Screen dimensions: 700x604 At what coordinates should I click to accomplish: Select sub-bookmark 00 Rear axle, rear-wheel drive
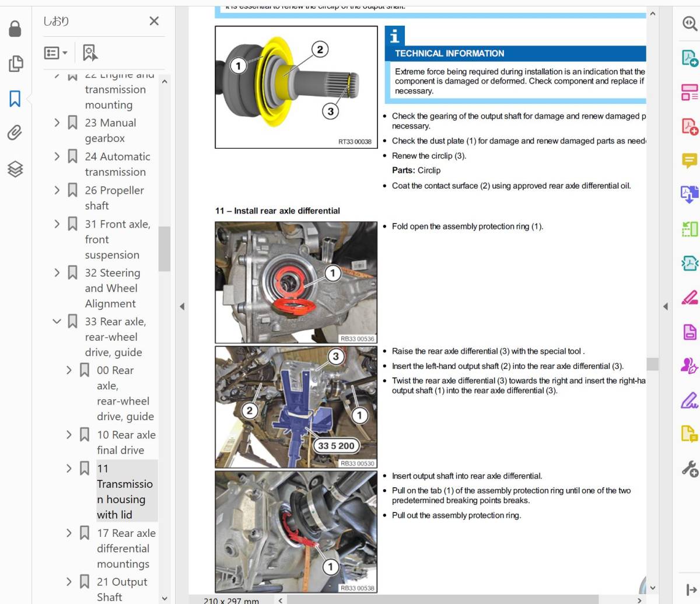125,393
